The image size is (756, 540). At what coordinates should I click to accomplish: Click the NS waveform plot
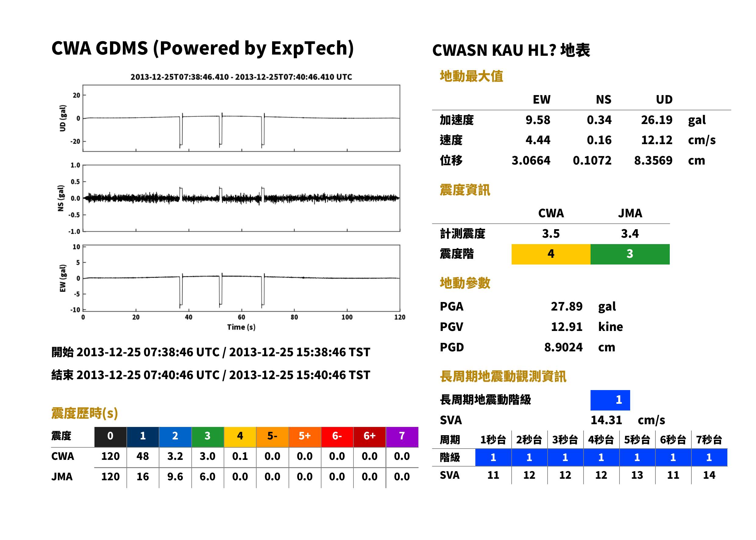[241, 198]
